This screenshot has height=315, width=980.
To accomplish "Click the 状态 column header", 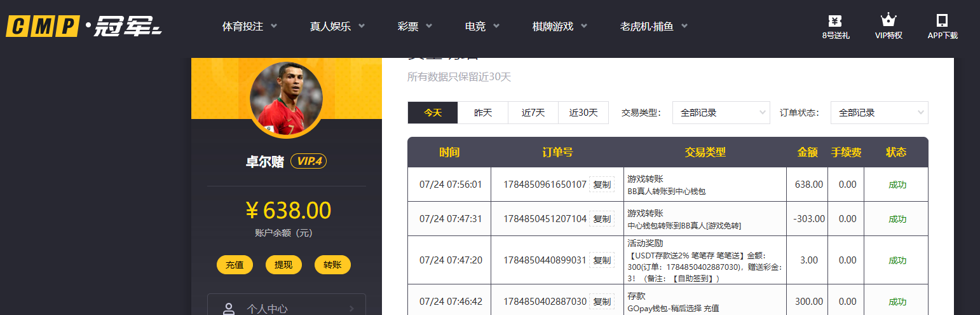I will 896,152.
